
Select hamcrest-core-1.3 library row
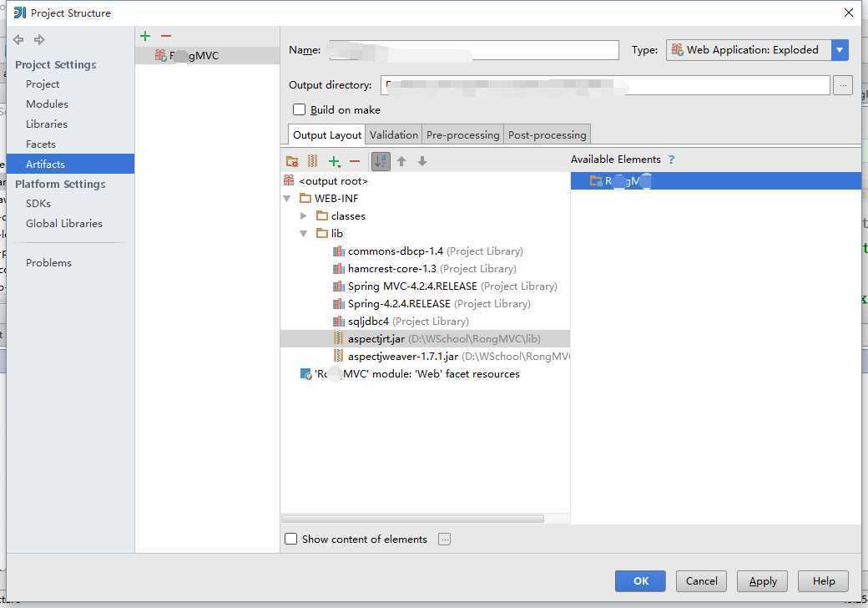(425, 269)
